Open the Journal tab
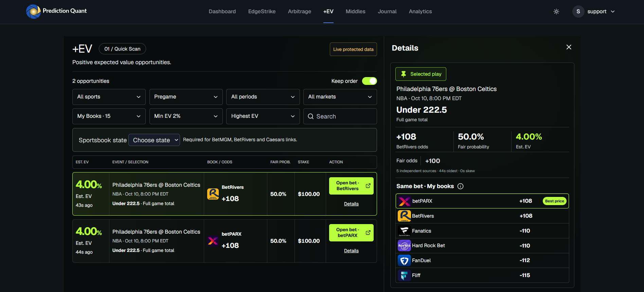The image size is (644, 292). (x=387, y=12)
